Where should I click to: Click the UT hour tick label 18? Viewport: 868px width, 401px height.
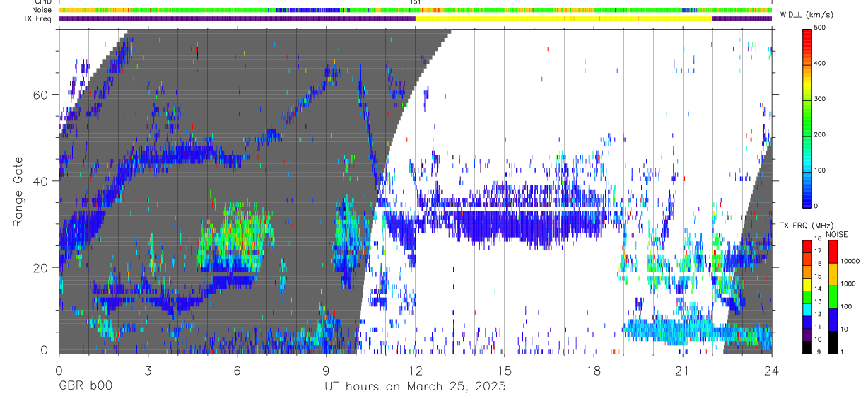coord(593,370)
